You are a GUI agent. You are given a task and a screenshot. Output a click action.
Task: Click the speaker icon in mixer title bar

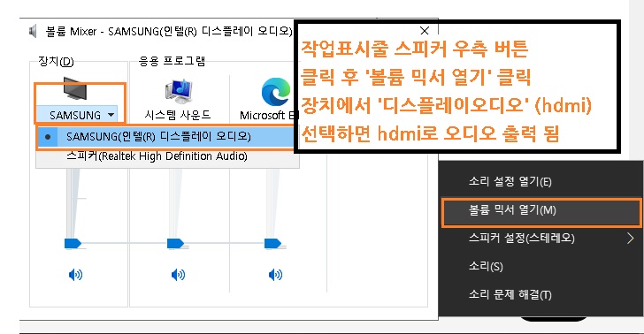34,31
